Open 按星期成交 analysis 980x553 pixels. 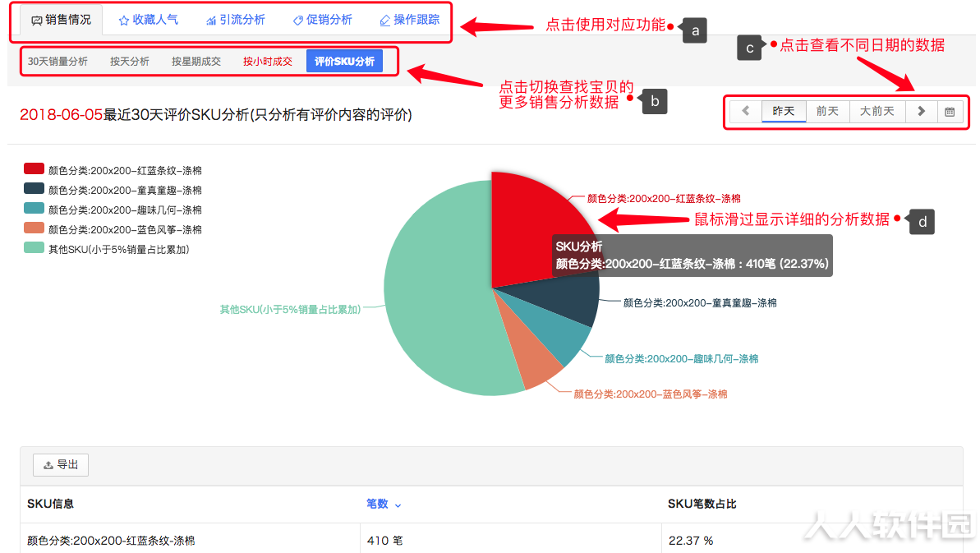coord(196,62)
